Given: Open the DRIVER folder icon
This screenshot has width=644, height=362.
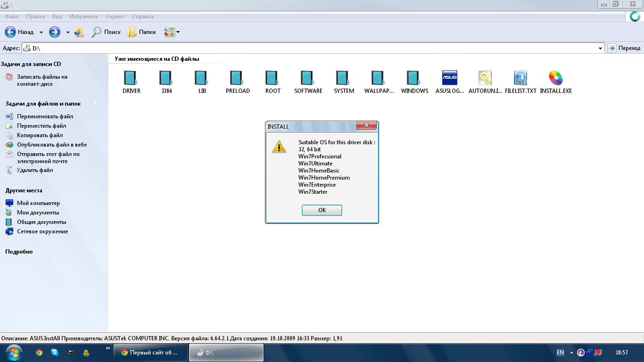Looking at the screenshot, I should pos(131,79).
